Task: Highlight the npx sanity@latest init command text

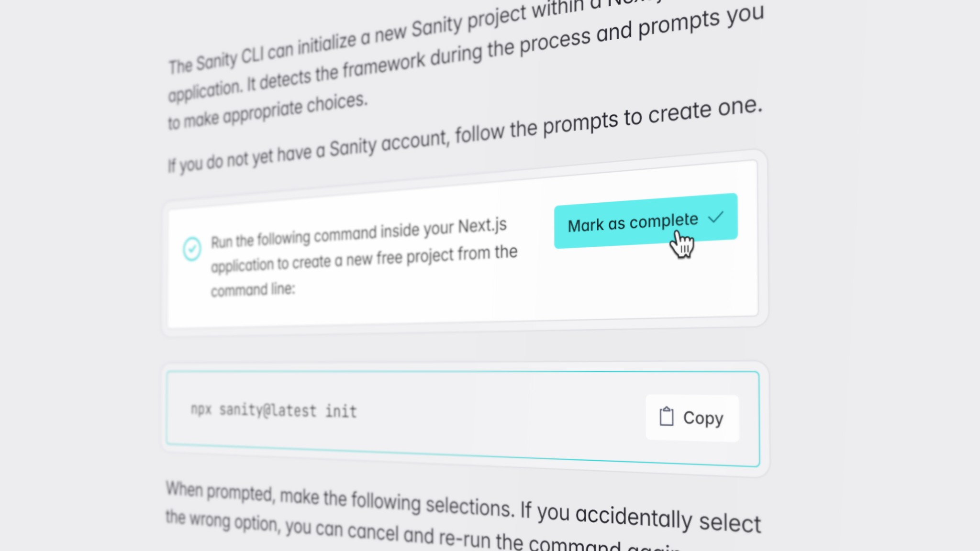Action: [273, 410]
